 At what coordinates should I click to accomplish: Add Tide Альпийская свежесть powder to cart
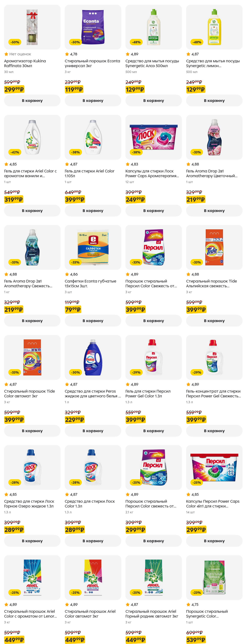click(214, 320)
